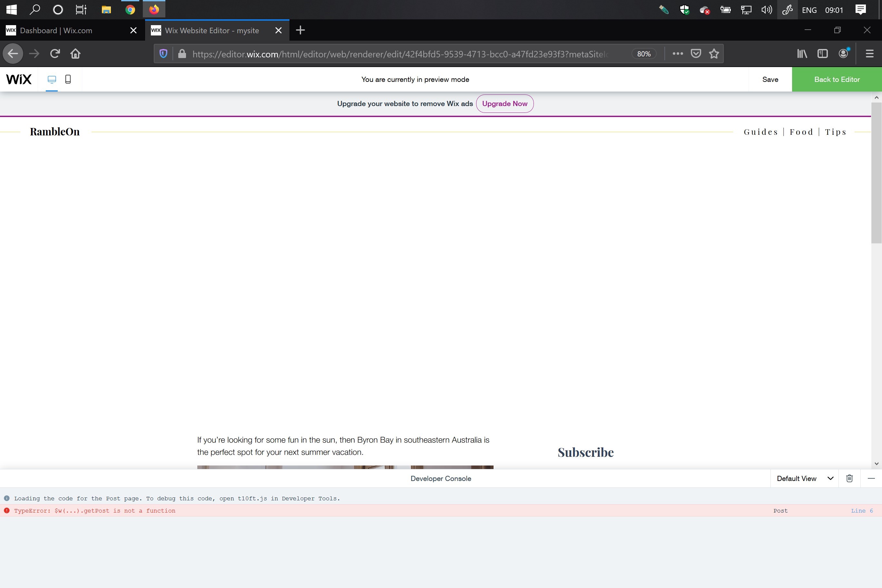Image resolution: width=882 pixels, height=588 pixels.
Task: Click the Upgrade Now button
Action: point(505,103)
